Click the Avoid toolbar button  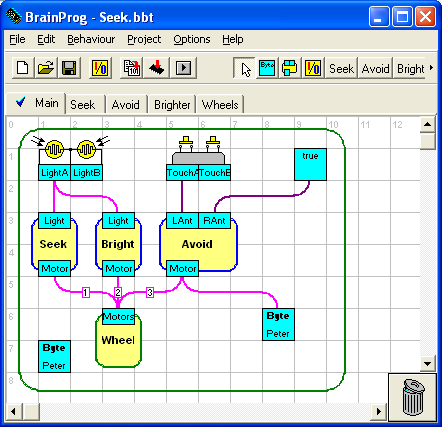coord(375,69)
